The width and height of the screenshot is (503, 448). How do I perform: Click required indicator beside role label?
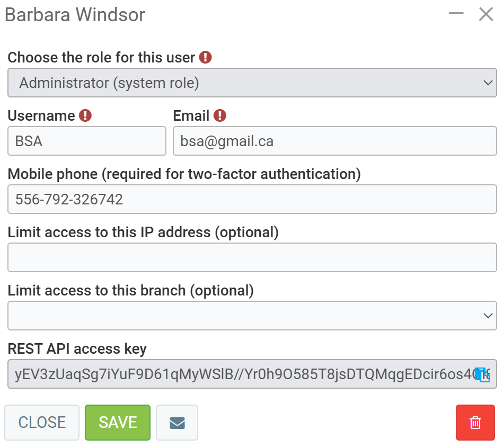tap(206, 57)
